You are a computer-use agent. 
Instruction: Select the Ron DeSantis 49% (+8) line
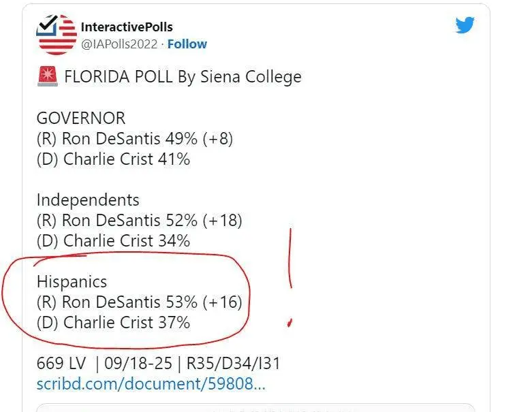click(x=135, y=139)
